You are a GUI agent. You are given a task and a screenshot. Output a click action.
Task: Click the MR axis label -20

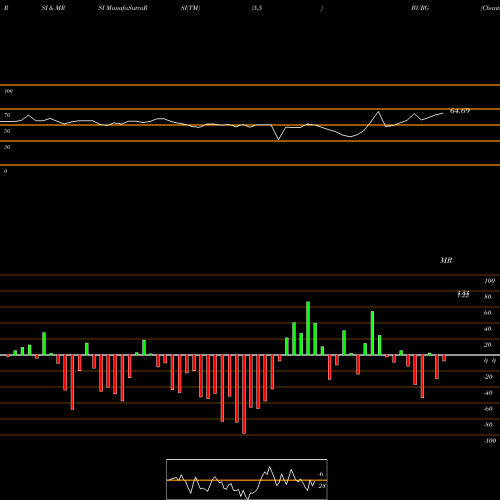pos(488,377)
